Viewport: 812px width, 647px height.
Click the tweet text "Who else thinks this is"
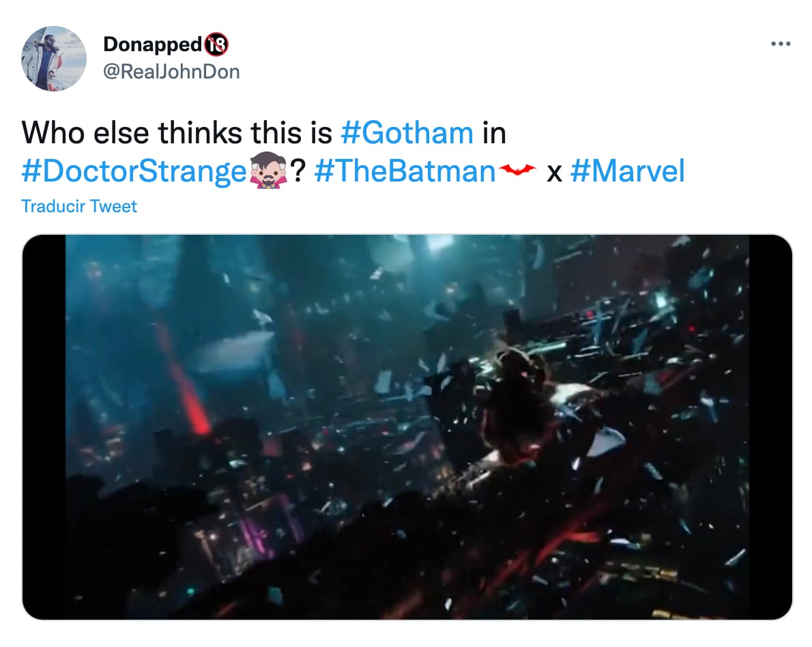tap(177, 133)
